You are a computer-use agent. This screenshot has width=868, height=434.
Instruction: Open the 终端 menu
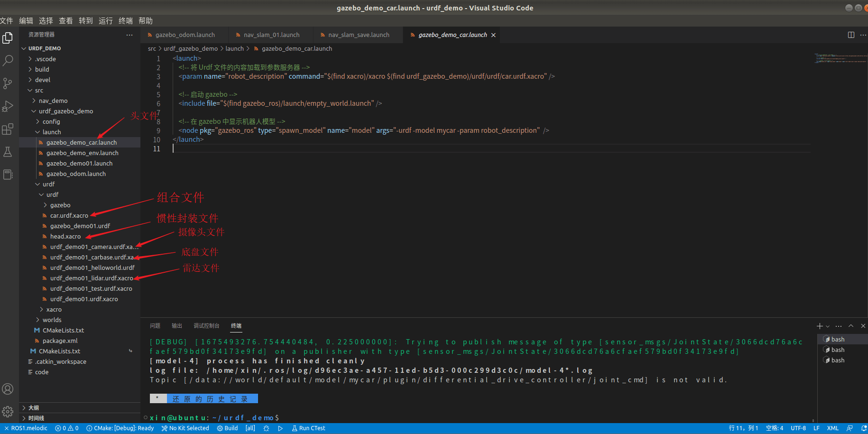coord(126,21)
